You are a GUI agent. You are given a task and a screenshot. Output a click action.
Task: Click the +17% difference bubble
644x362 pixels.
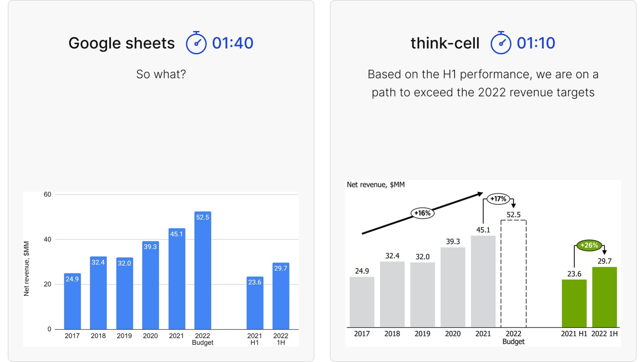click(498, 199)
